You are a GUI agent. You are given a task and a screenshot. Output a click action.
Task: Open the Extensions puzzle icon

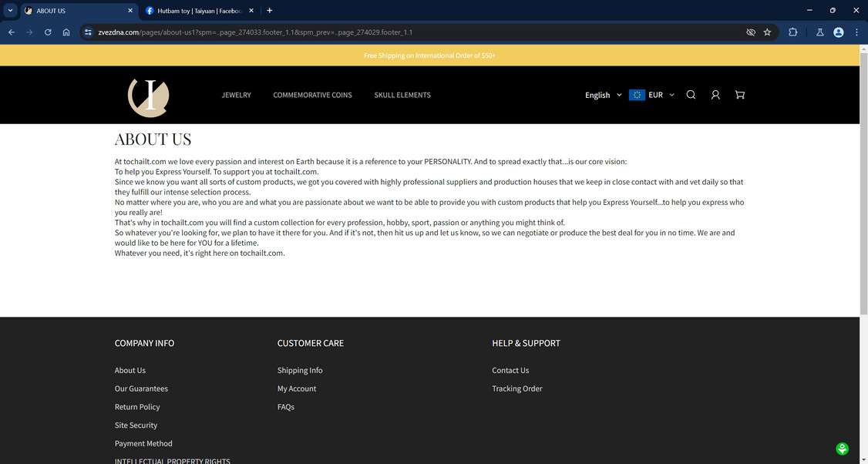[792, 32]
